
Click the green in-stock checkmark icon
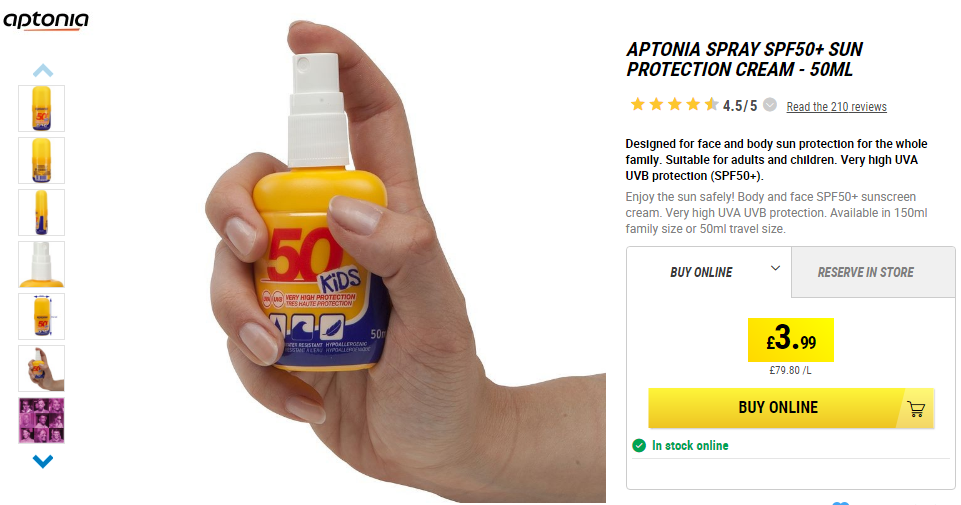tap(639, 446)
